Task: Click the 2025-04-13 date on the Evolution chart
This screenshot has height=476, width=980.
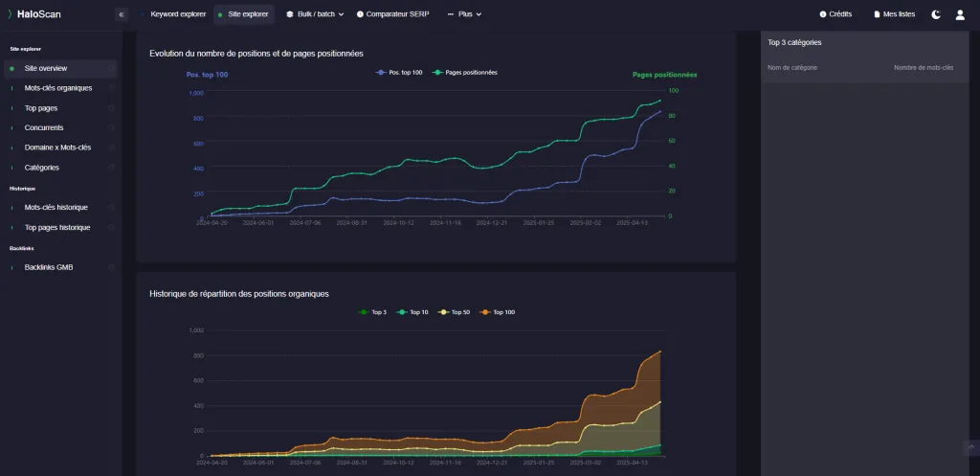Action: pyautogui.click(x=633, y=222)
